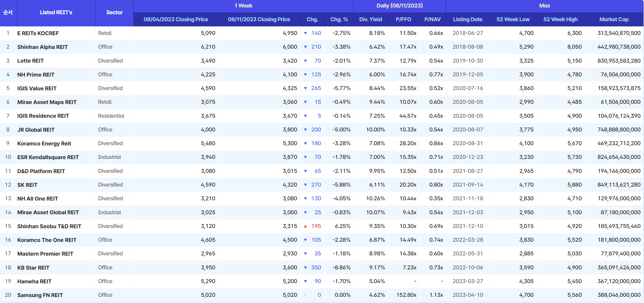This screenshot has height=303, width=644.
Task: Select Samsung FN REIT name
Action: coord(40,295)
